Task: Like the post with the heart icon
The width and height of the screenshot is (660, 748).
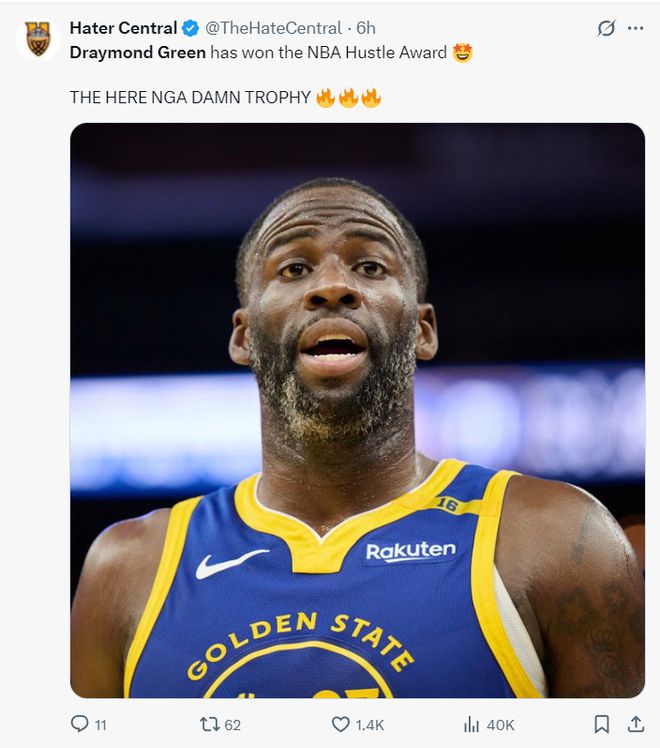Action: 340,724
